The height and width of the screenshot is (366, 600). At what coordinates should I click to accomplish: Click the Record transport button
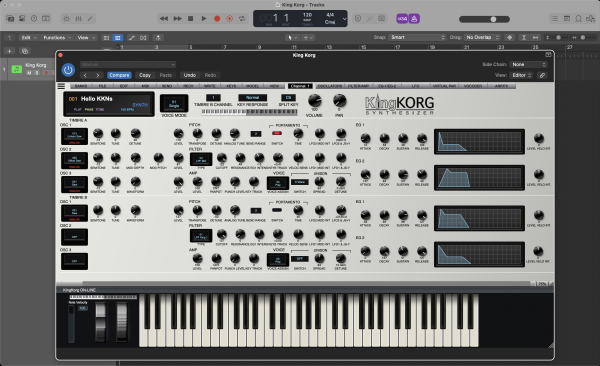point(217,18)
